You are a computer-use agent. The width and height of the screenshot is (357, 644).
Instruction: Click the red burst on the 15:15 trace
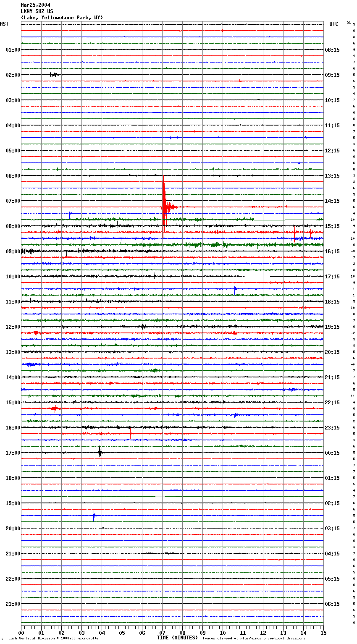54,408
